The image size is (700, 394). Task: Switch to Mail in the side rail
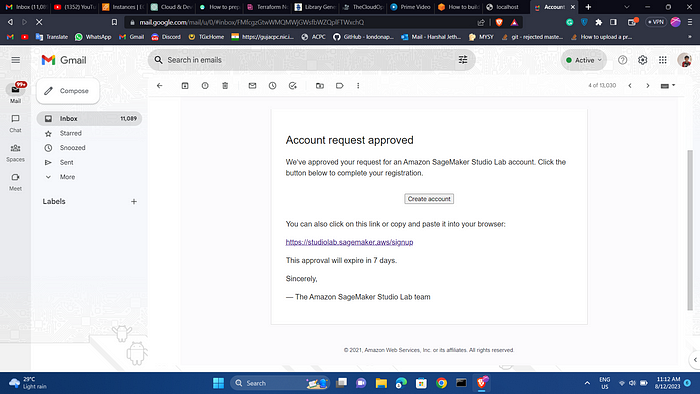click(16, 93)
